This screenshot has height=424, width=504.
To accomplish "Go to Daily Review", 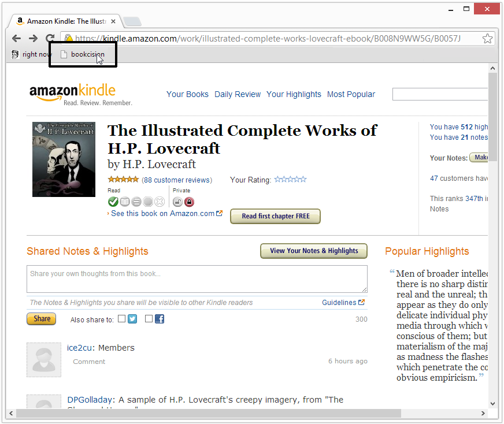I will (238, 94).
